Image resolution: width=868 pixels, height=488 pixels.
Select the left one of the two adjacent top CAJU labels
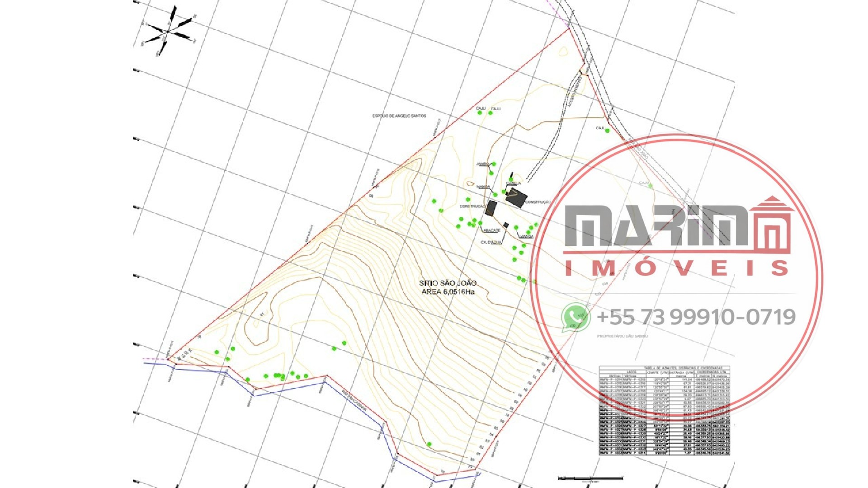pos(481,108)
